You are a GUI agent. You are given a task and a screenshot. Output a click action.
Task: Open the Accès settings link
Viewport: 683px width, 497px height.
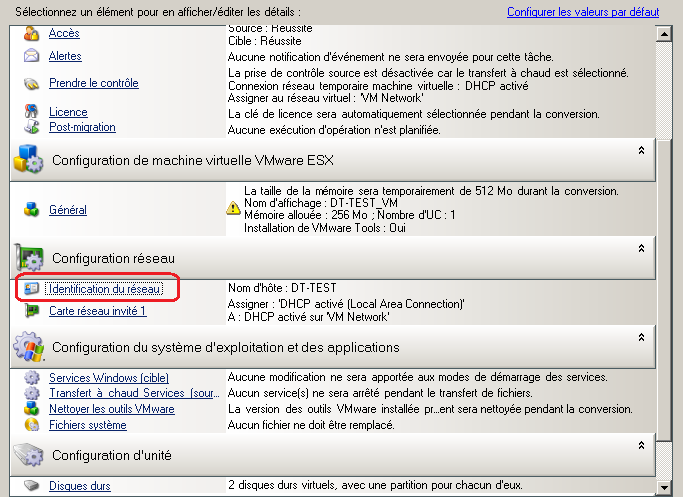coord(64,33)
